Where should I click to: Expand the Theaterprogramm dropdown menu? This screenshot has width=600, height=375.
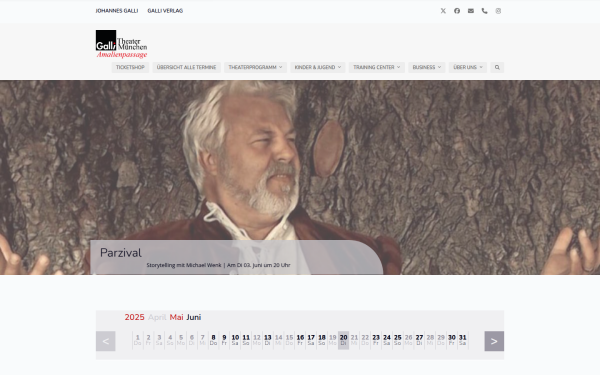(255, 67)
